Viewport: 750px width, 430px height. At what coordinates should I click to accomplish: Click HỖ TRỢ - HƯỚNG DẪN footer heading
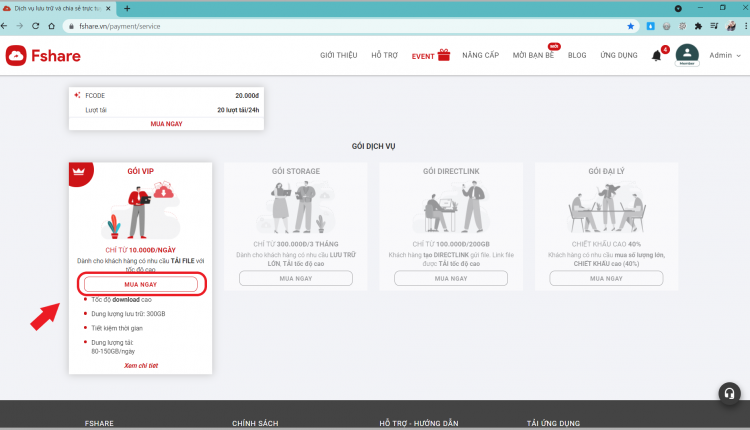click(x=419, y=423)
